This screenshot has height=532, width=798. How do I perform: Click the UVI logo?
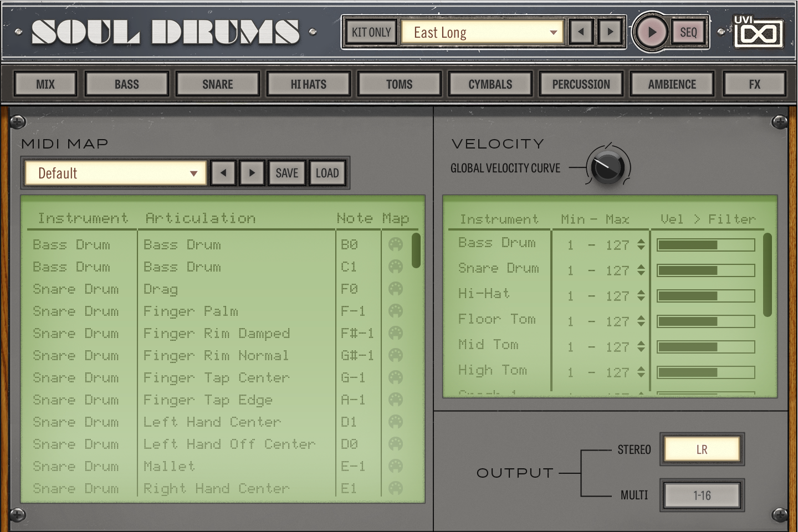758,32
